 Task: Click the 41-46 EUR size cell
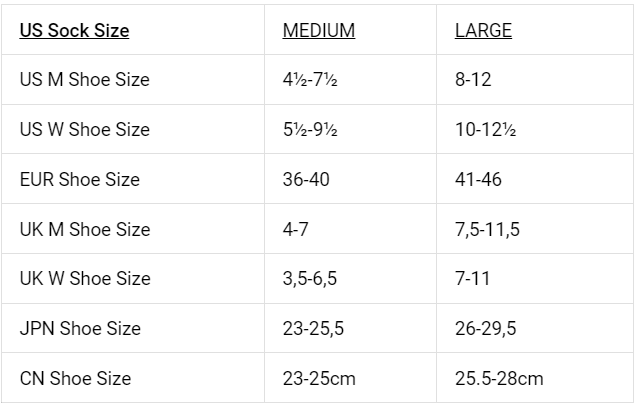[x=478, y=180]
